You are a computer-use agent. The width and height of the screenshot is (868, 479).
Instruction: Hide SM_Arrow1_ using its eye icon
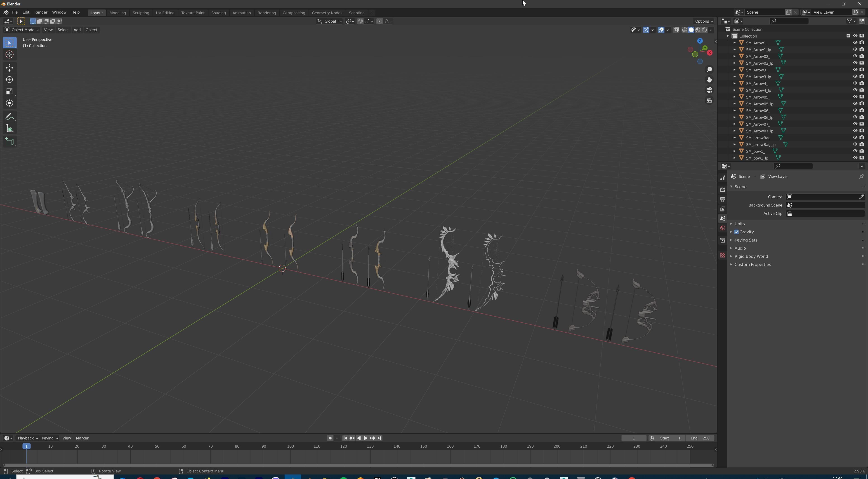[855, 43]
